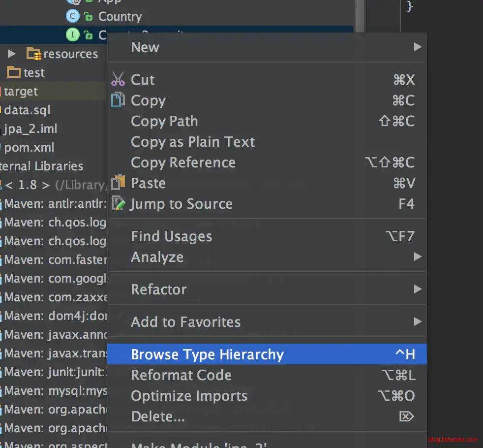Image resolution: width=483 pixels, height=448 pixels.
Task: Select pom.xml in project tree
Action: 29,147
